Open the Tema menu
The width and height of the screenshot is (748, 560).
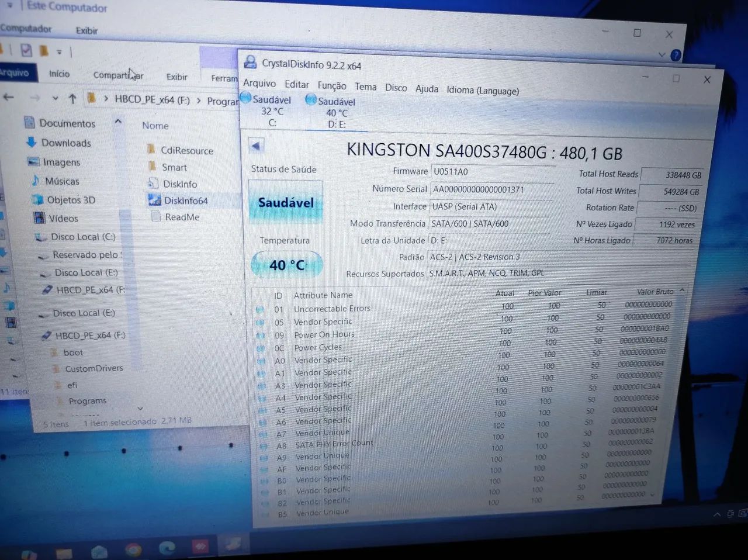click(365, 87)
